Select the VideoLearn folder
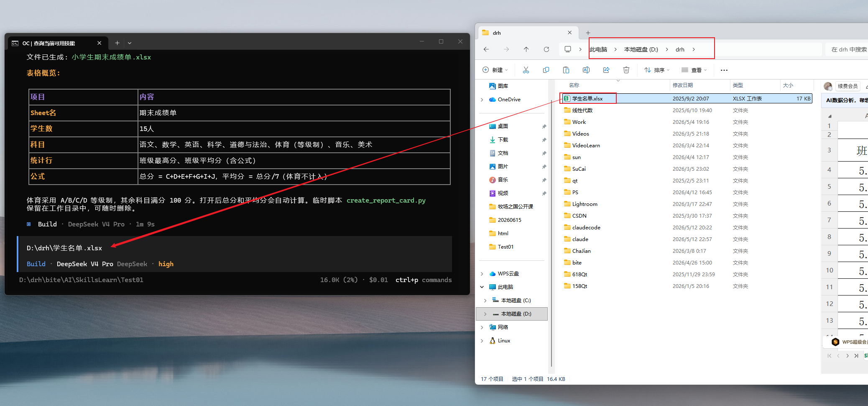 [586, 146]
